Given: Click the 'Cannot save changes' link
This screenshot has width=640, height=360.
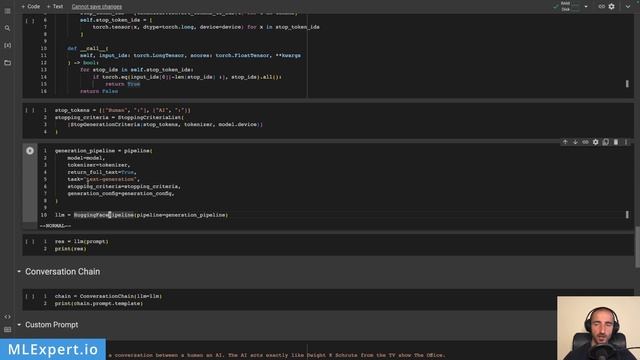Looking at the screenshot, I should coord(97,7).
